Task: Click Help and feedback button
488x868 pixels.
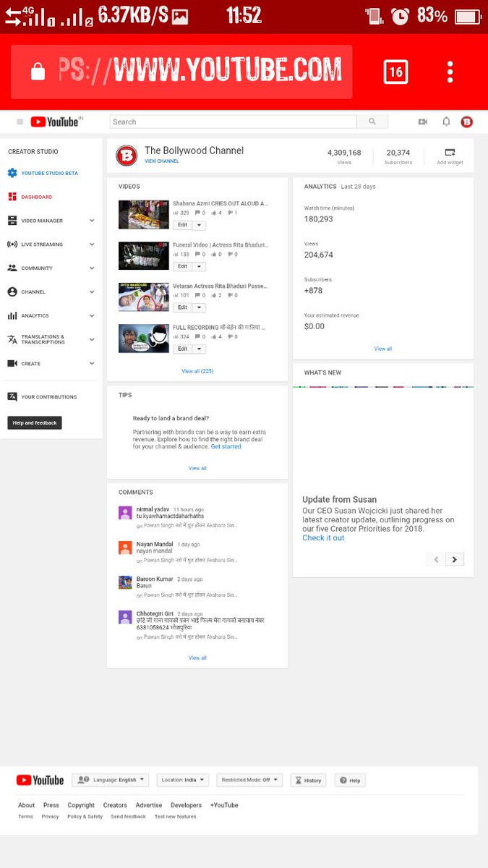Action: pyautogui.click(x=35, y=422)
